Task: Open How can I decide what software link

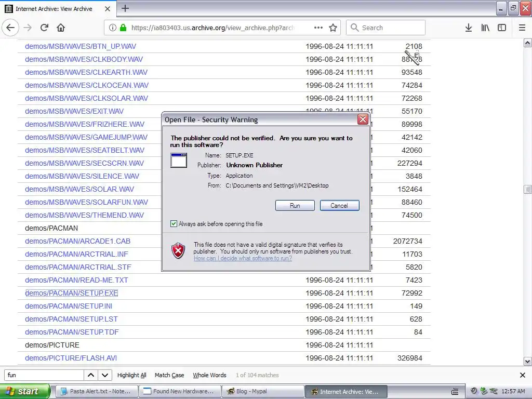Action: (243, 258)
